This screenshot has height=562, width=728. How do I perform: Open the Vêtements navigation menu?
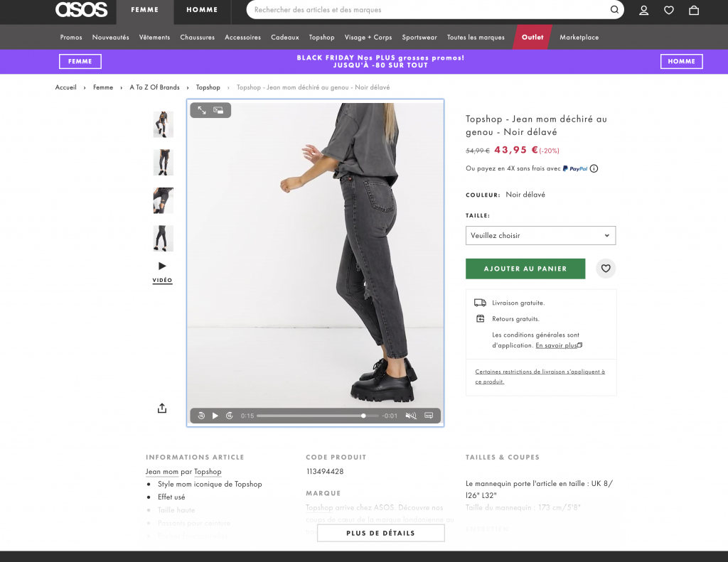point(154,37)
